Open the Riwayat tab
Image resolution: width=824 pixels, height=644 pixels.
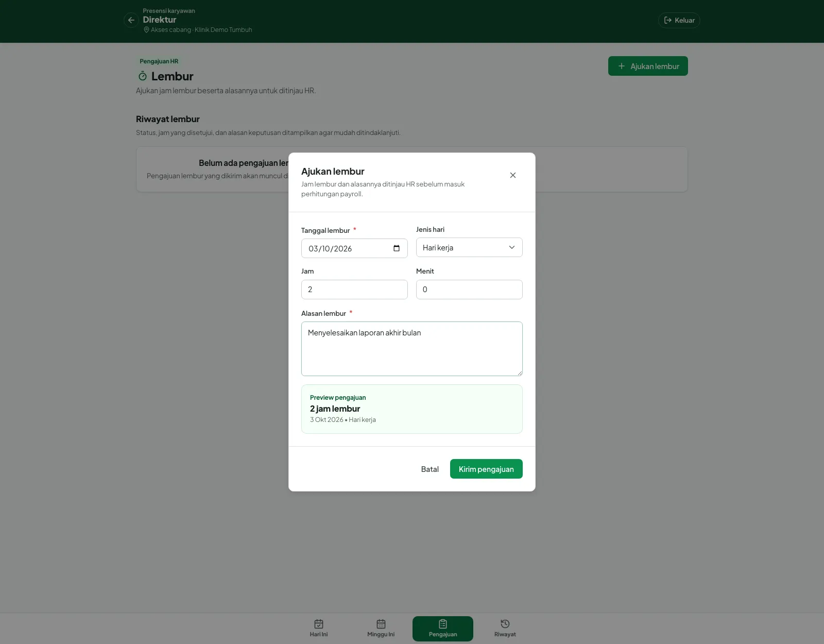coord(505,629)
